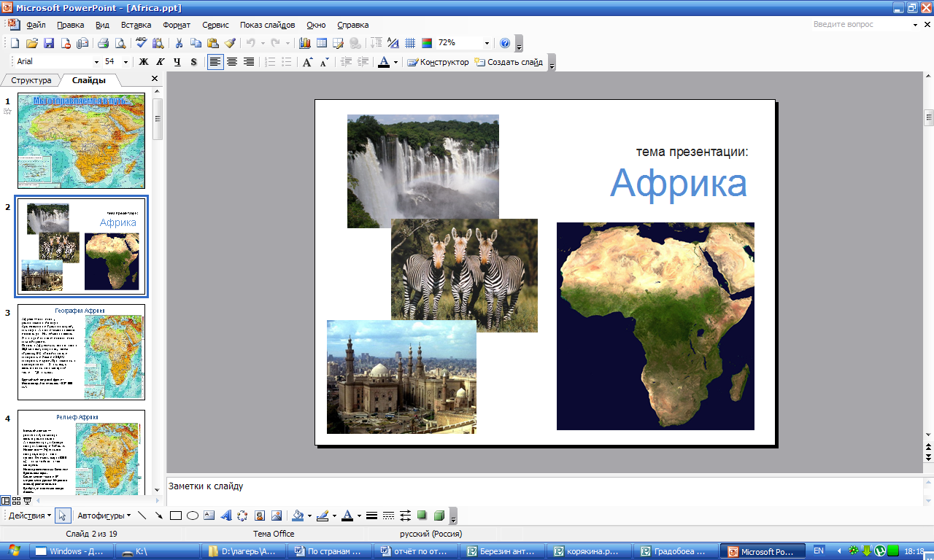Toggle Color/Grayscale view icon
The image size is (934, 560).
coord(427,43)
